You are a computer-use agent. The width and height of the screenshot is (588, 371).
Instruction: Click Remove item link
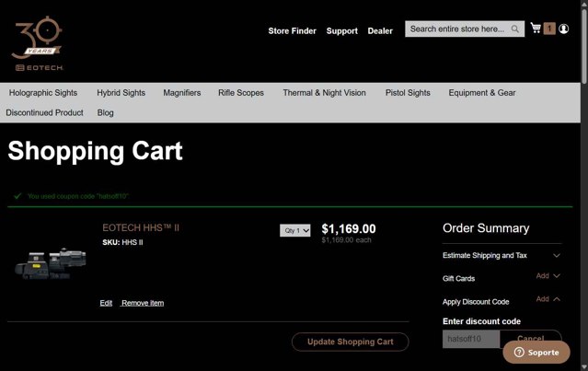pyautogui.click(x=143, y=303)
